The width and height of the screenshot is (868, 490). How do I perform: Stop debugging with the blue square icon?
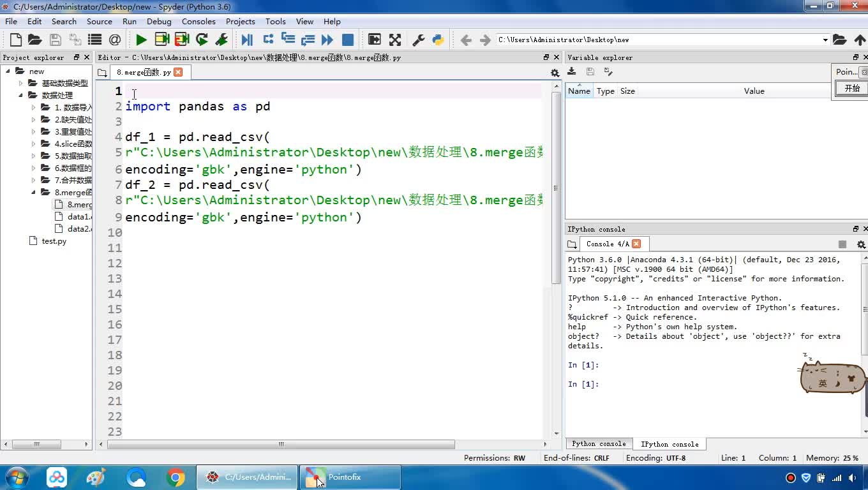pos(348,40)
